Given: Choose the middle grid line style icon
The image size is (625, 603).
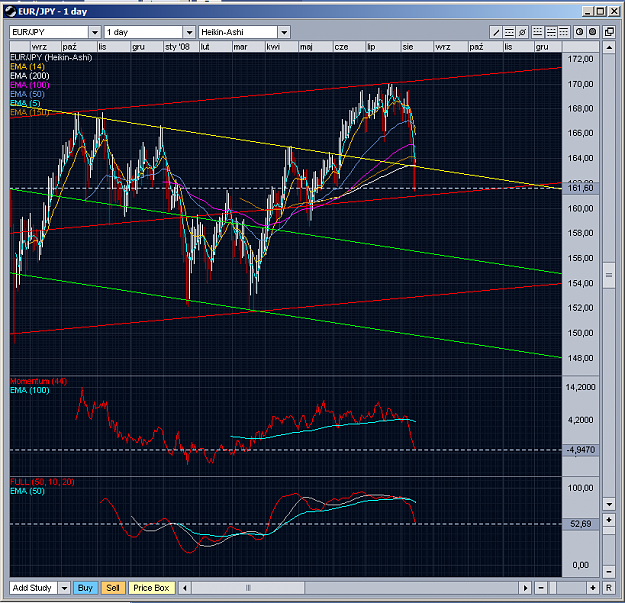Looking at the screenshot, I should 551,32.
